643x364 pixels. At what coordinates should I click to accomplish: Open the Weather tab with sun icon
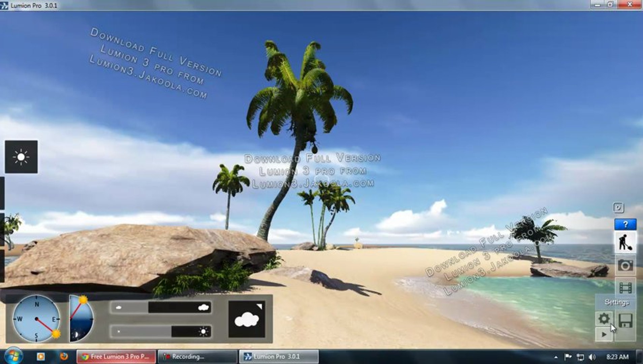[21, 157]
